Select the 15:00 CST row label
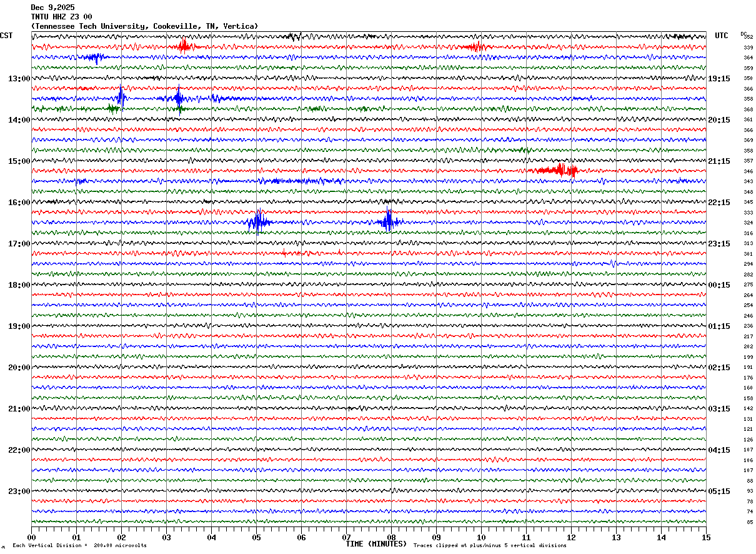Screen dimensions: 756x554 coord(19,161)
